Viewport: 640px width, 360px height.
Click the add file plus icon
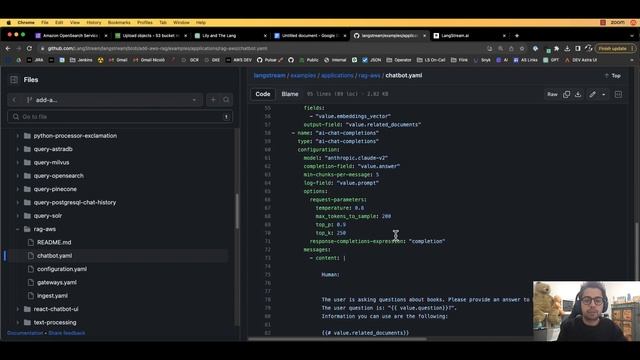(x=213, y=100)
